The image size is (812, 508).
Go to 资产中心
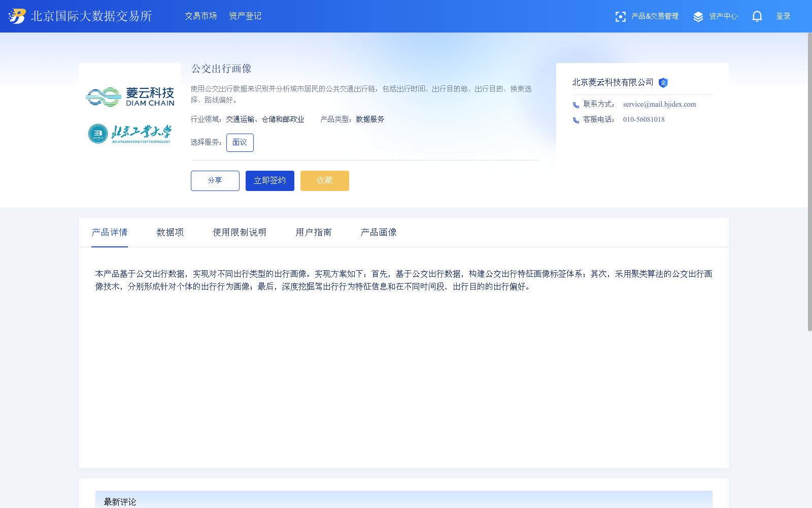point(723,16)
